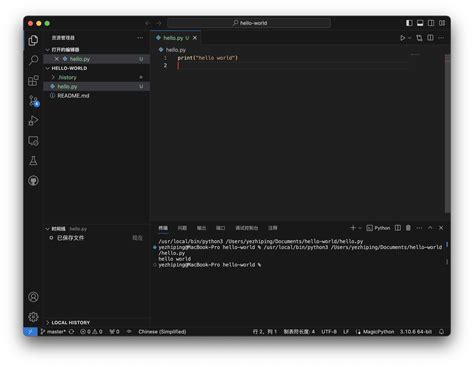
Task: Click the open changes icon in editor toolbar
Action: tap(419, 38)
